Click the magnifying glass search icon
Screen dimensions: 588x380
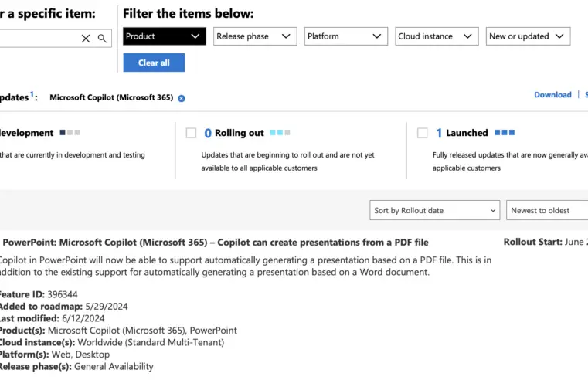(102, 38)
